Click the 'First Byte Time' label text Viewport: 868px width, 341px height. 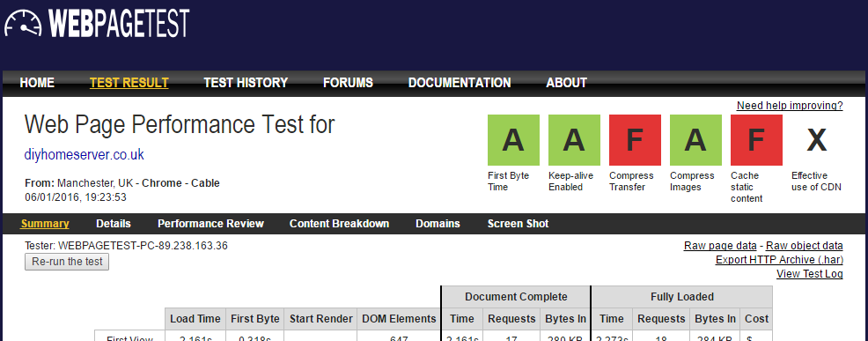click(x=508, y=182)
